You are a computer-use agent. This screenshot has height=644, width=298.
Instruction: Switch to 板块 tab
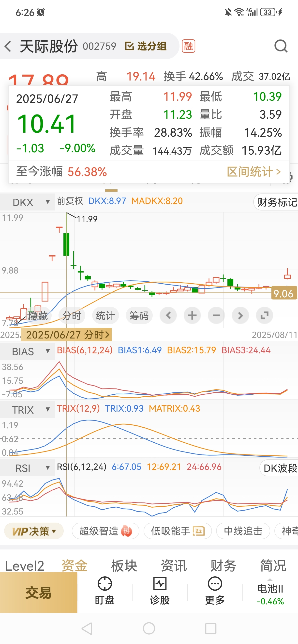point(124,565)
